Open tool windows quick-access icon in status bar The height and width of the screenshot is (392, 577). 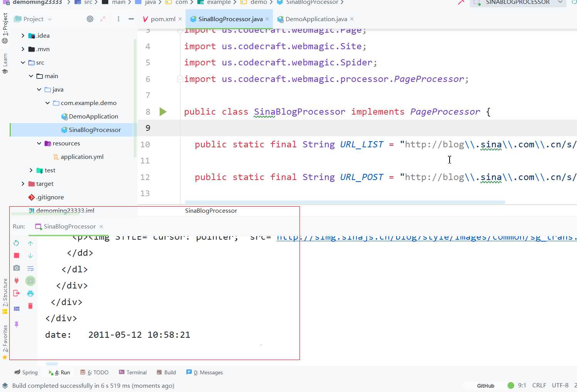5,385
